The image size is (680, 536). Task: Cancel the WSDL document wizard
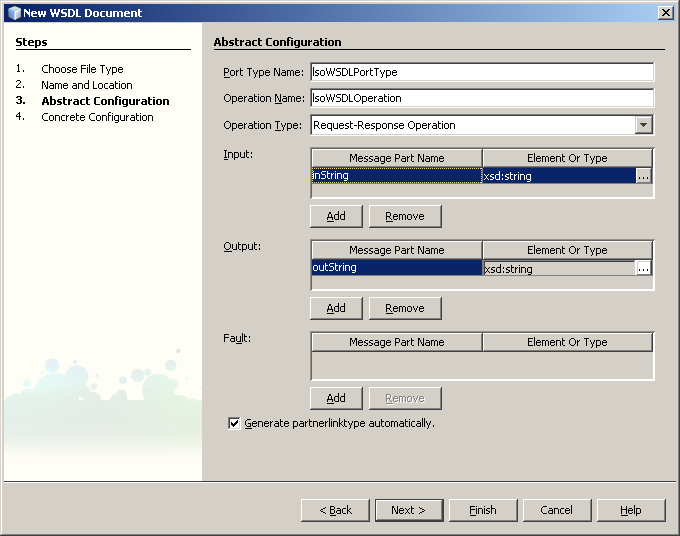556,510
